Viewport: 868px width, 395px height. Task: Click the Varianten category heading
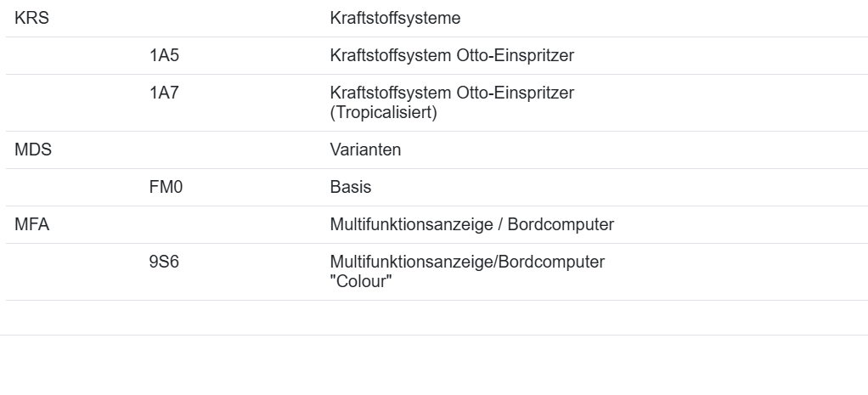[365, 150]
